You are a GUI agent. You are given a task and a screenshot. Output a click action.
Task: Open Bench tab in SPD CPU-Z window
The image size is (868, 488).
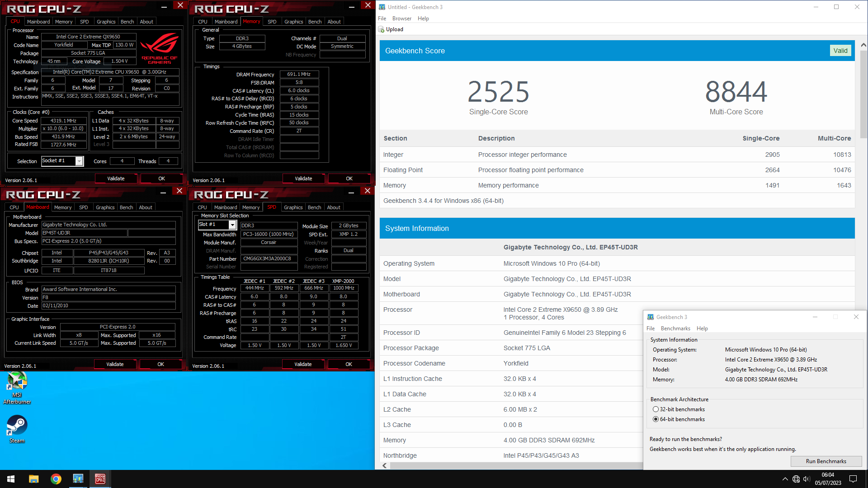click(x=314, y=207)
